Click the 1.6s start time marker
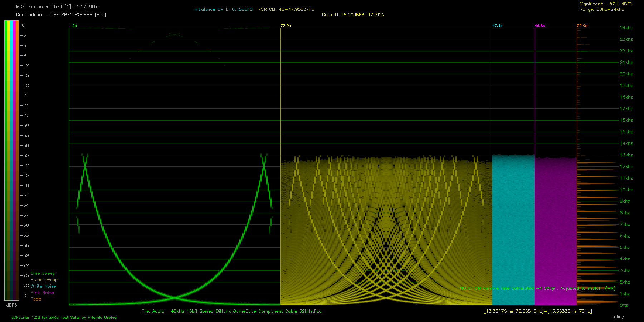The height and width of the screenshot is (322, 644). point(73,26)
